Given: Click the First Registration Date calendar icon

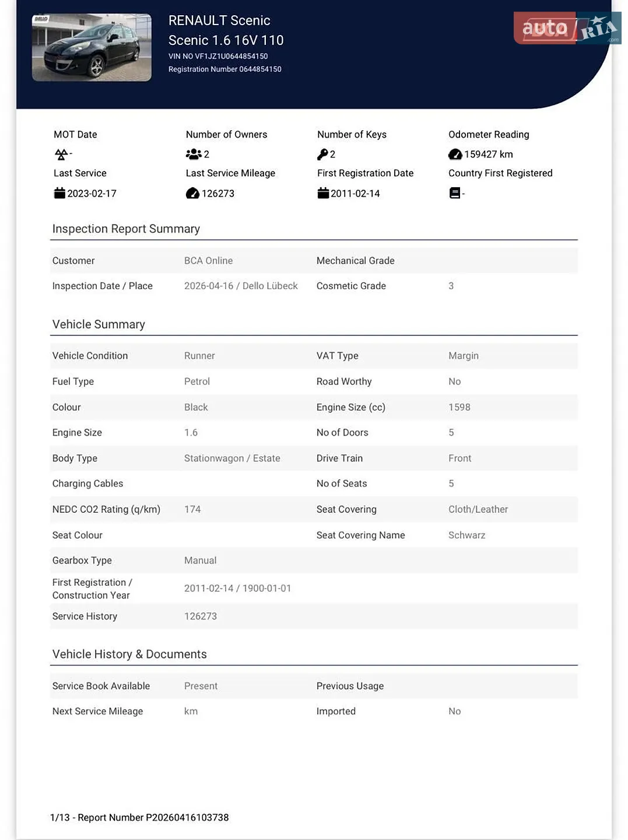Looking at the screenshot, I should [323, 193].
